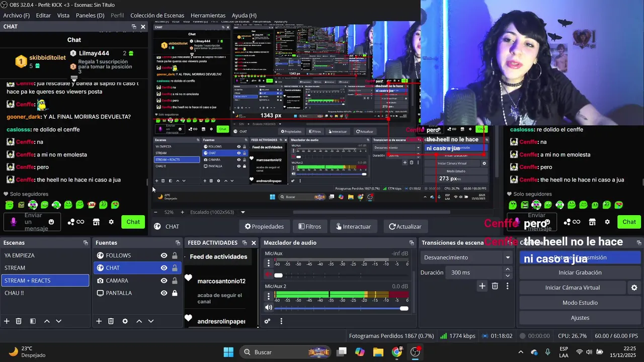Click Propiedades button for CHAT source
This screenshot has height=362, width=644.
click(264, 227)
